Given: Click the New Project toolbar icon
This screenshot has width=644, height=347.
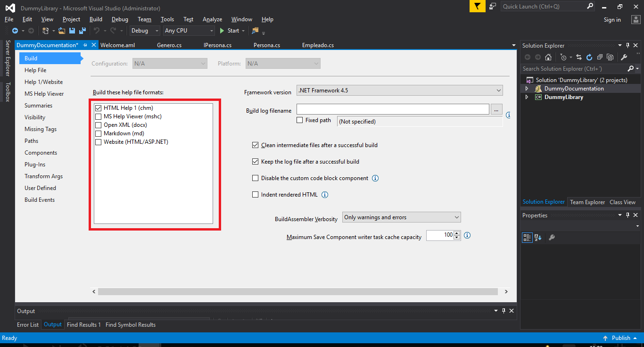Looking at the screenshot, I should tap(45, 31).
